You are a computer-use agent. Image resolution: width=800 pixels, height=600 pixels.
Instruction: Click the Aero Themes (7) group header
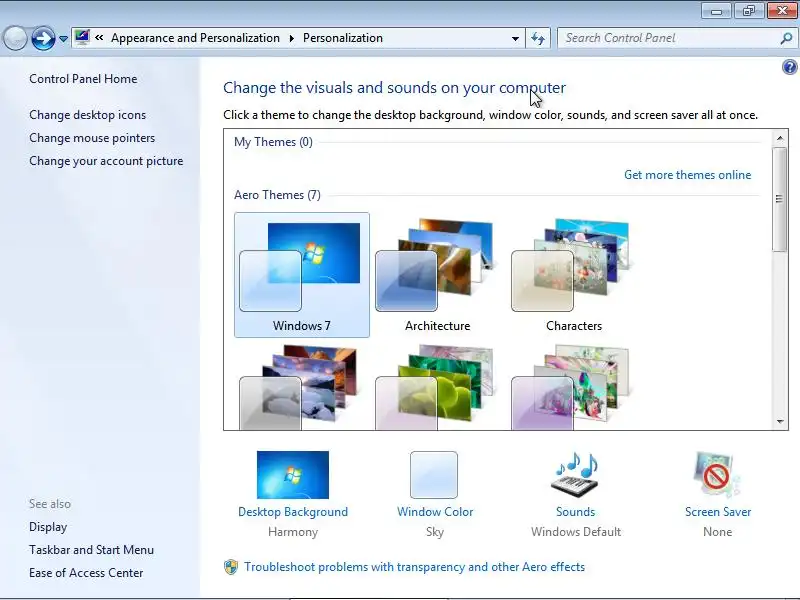277,195
